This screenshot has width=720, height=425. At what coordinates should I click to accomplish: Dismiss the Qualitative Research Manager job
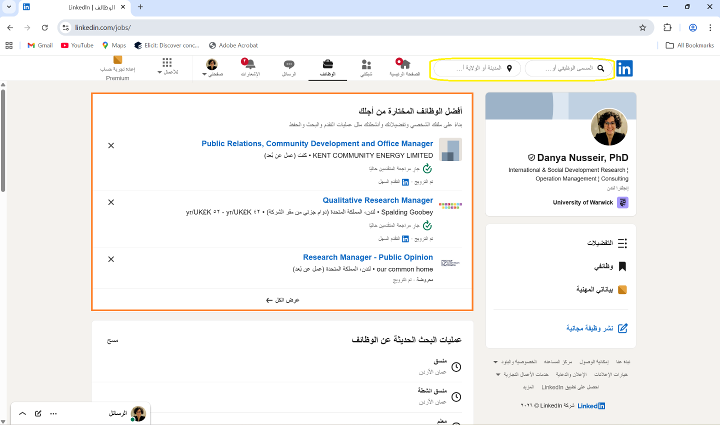[x=111, y=202]
